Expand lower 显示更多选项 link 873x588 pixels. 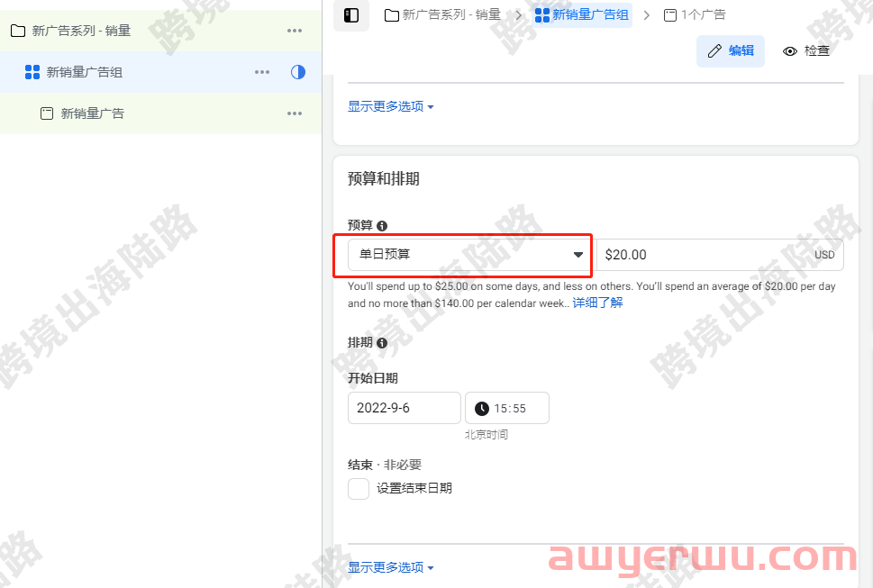(390, 567)
